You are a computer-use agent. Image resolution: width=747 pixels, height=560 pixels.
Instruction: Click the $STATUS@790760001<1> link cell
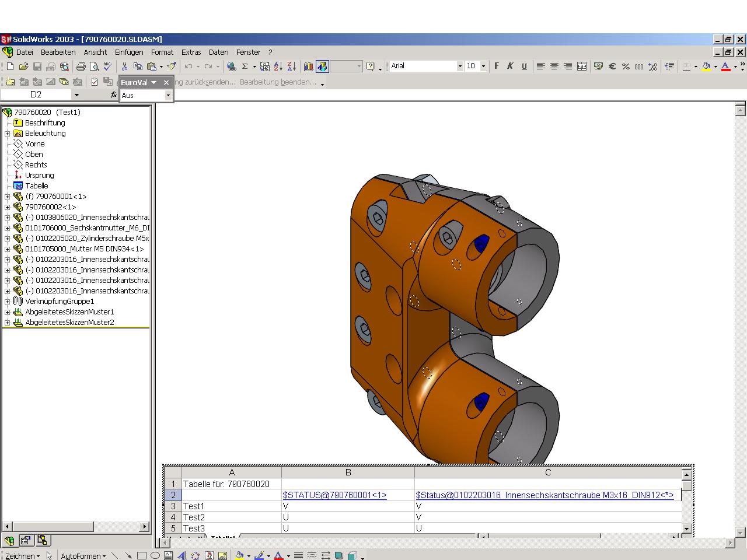pos(334,495)
